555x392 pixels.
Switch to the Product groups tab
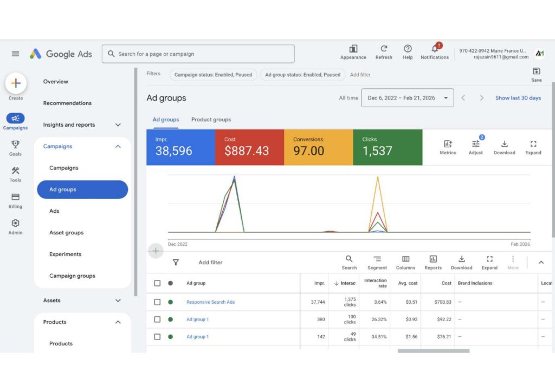click(x=211, y=120)
